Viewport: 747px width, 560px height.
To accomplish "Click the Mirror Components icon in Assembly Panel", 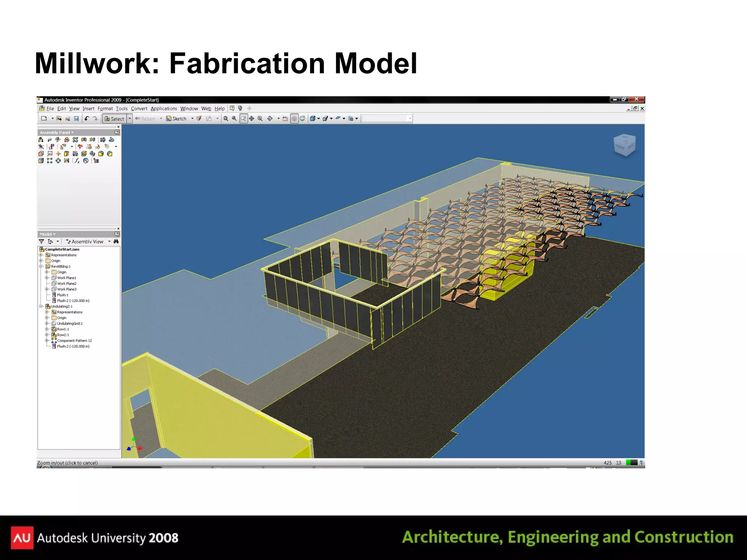I will click(x=84, y=140).
